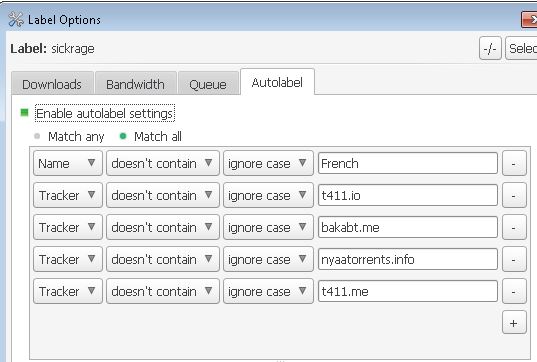Click the bakabt.me text field

[x=408, y=227]
